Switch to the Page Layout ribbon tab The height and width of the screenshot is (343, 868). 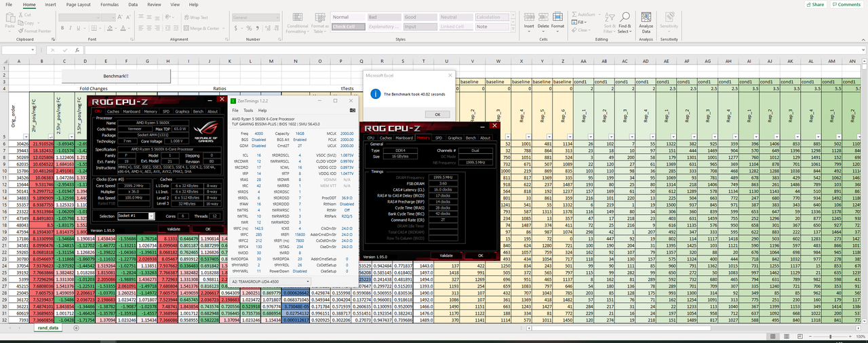79,4
